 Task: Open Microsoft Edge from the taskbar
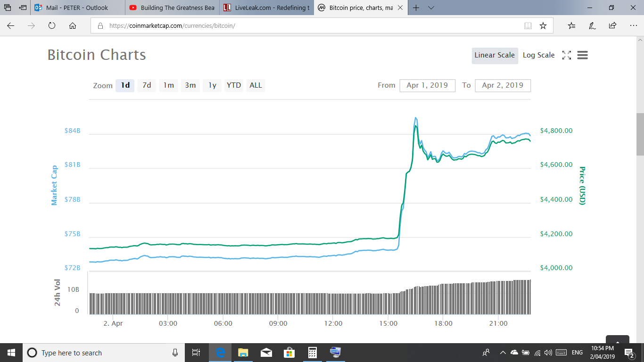point(220,353)
